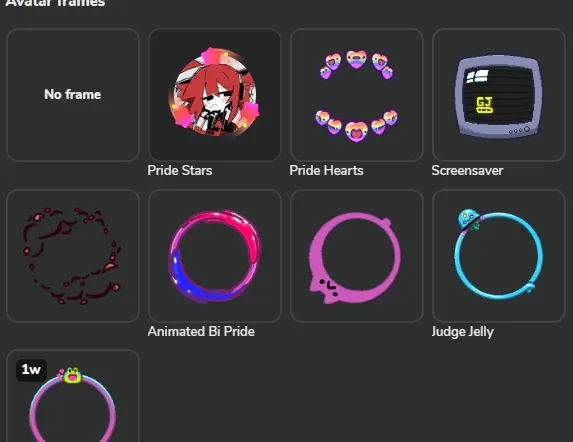The width and height of the screenshot is (573, 442).
Task: Click the Pride Stars label
Action: pyautogui.click(x=180, y=171)
